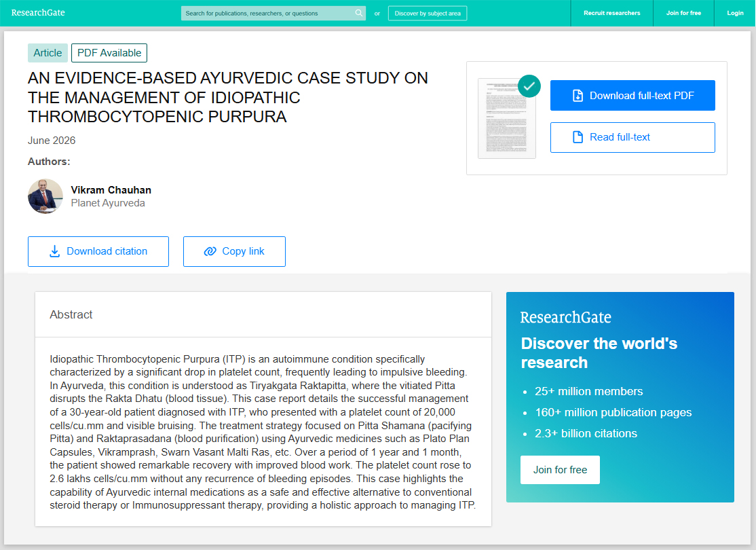Click Join for free in the header
Image resolution: width=756 pixels, height=550 pixels.
(x=683, y=13)
